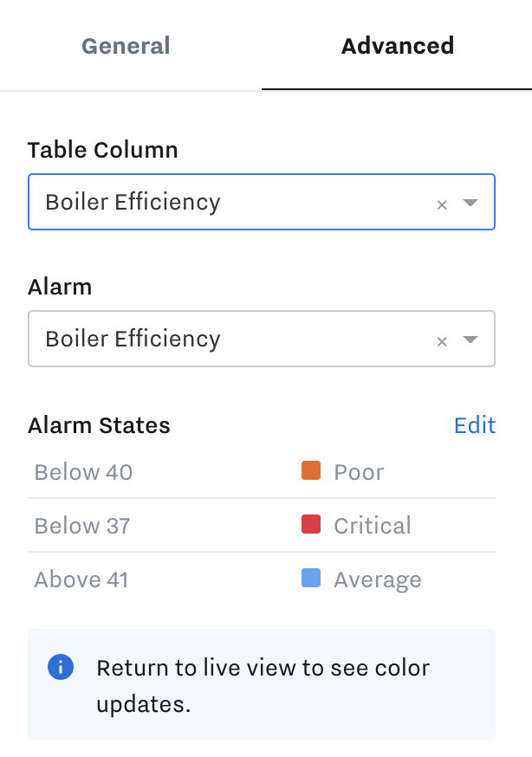Expand the Alarm dropdown arrow
Screen dimensions: 532x757
tap(470, 339)
